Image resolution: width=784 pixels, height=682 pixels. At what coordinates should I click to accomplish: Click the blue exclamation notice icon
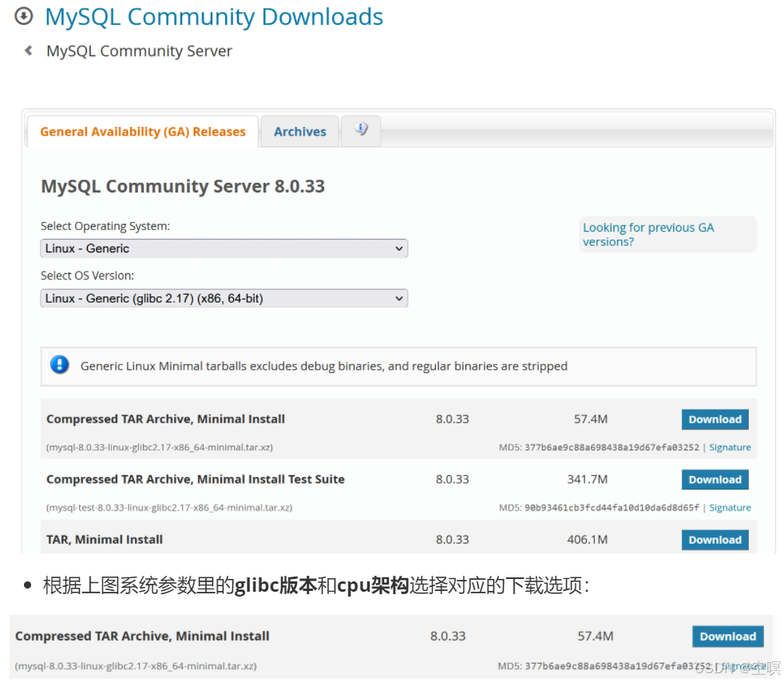(60, 365)
